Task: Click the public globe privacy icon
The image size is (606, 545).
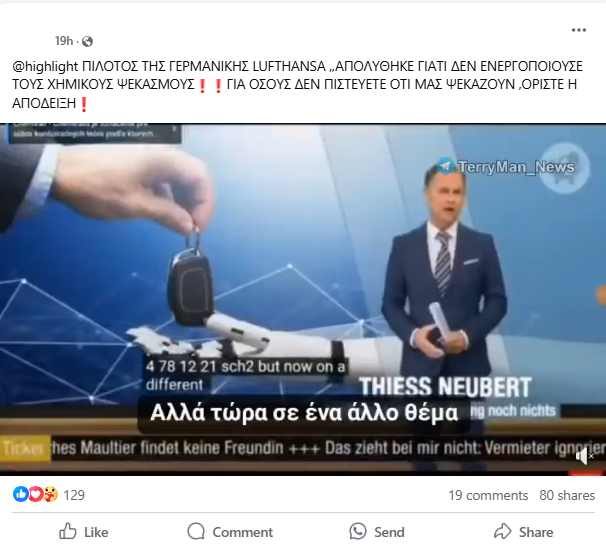Action: (87, 41)
